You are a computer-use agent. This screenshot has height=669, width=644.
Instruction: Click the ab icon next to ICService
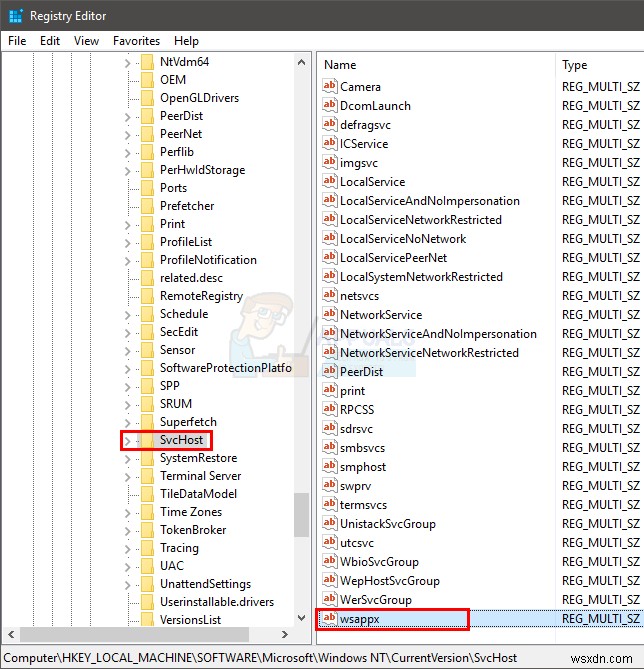pyautogui.click(x=329, y=143)
